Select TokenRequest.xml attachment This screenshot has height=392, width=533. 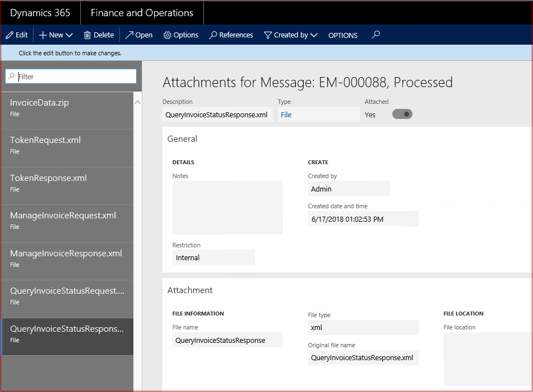[x=68, y=148]
